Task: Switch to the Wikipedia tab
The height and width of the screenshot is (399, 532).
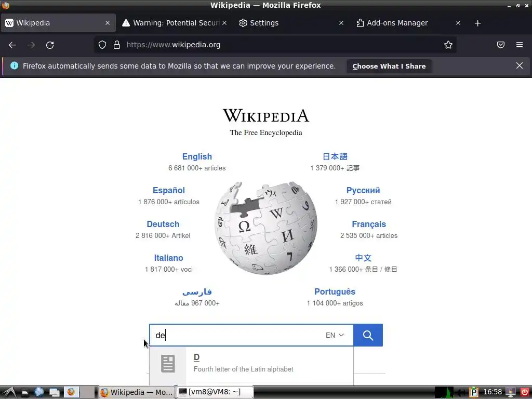Action: (58, 23)
